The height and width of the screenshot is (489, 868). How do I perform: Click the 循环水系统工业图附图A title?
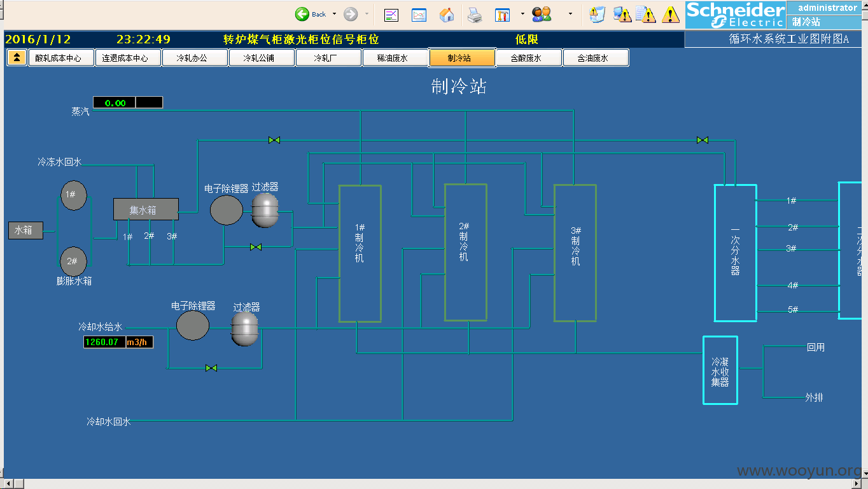(x=789, y=39)
